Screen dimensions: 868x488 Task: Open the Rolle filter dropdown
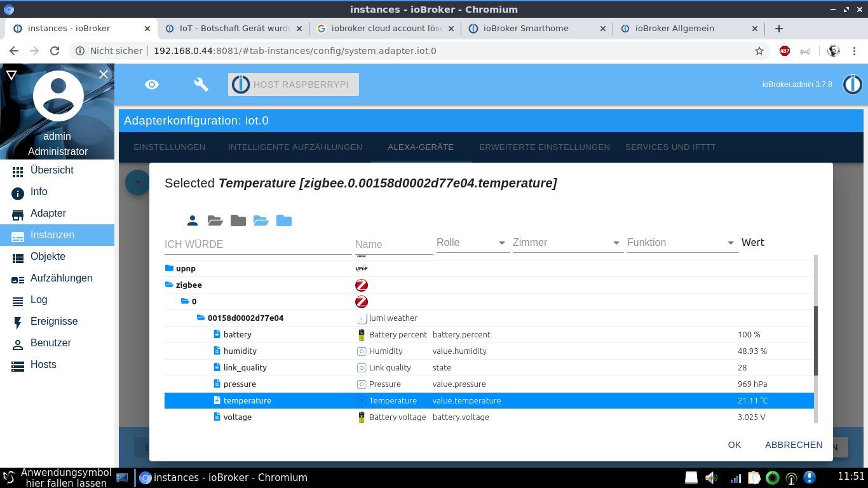click(471, 243)
